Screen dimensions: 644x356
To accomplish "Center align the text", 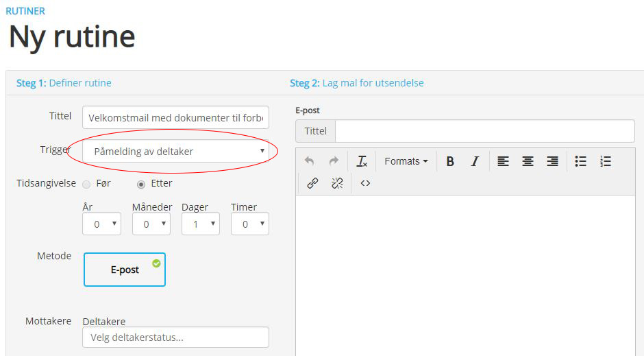I will [528, 161].
